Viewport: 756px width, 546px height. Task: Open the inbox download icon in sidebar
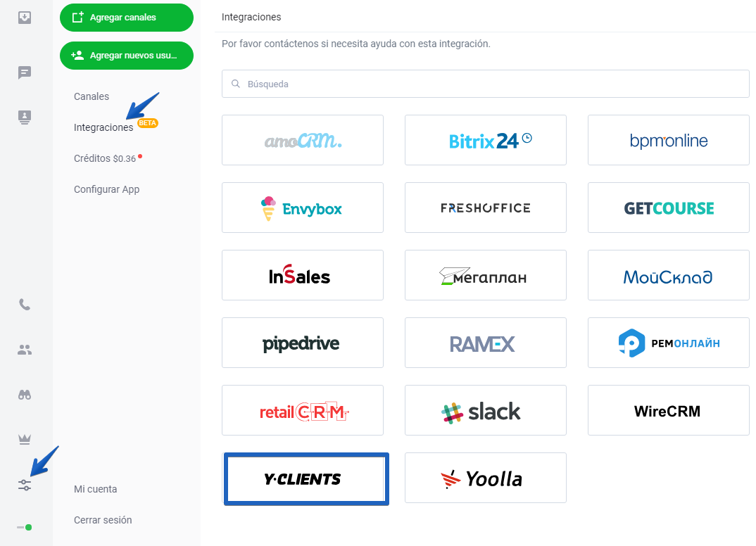click(25, 18)
